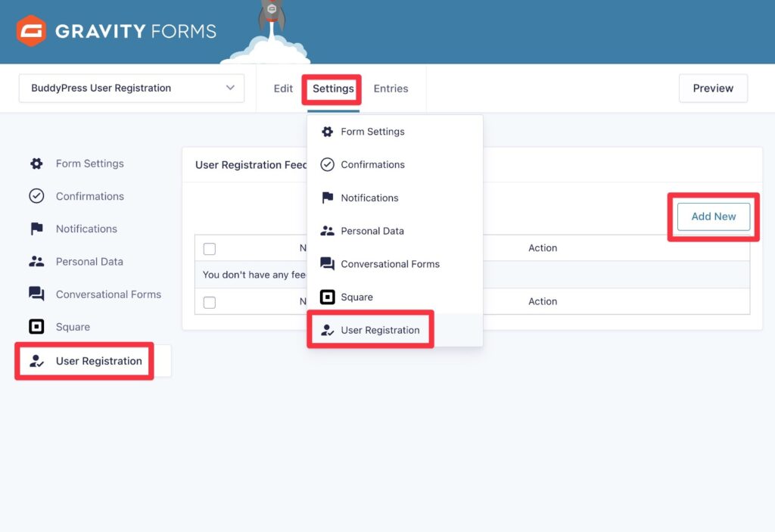This screenshot has width=775, height=532.
Task: Click the flag icon in the dropdown menu
Action: [x=327, y=198]
